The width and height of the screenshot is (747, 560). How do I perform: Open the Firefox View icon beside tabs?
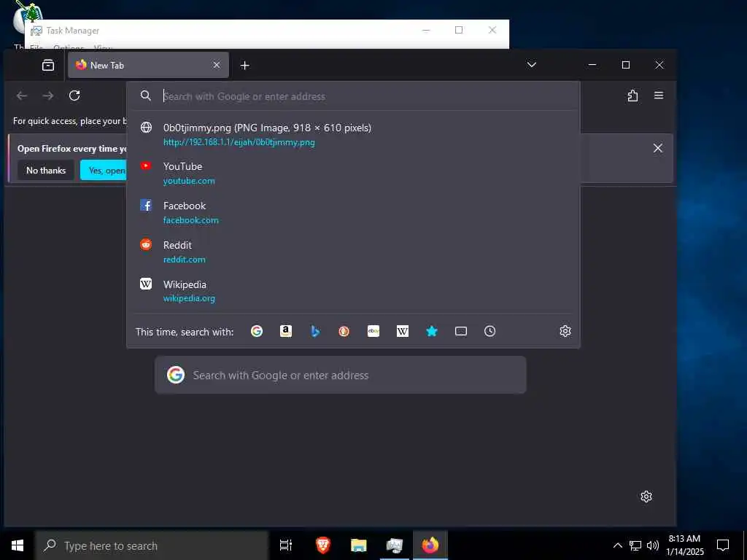pos(48,65)
